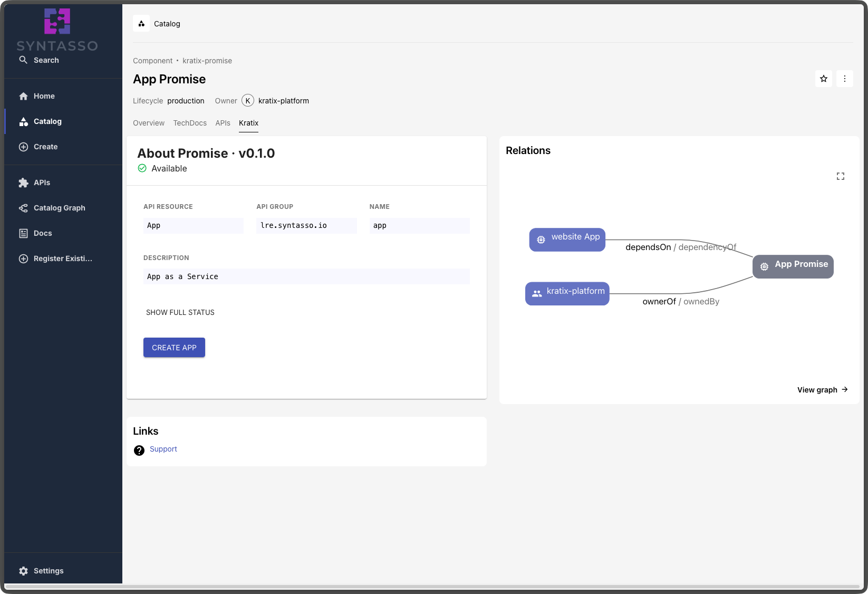The height and width of the screenshot is (594, 868).
Task: Open kratix-platform owner link
Action: pyautogui.click(x=284, y=101)
